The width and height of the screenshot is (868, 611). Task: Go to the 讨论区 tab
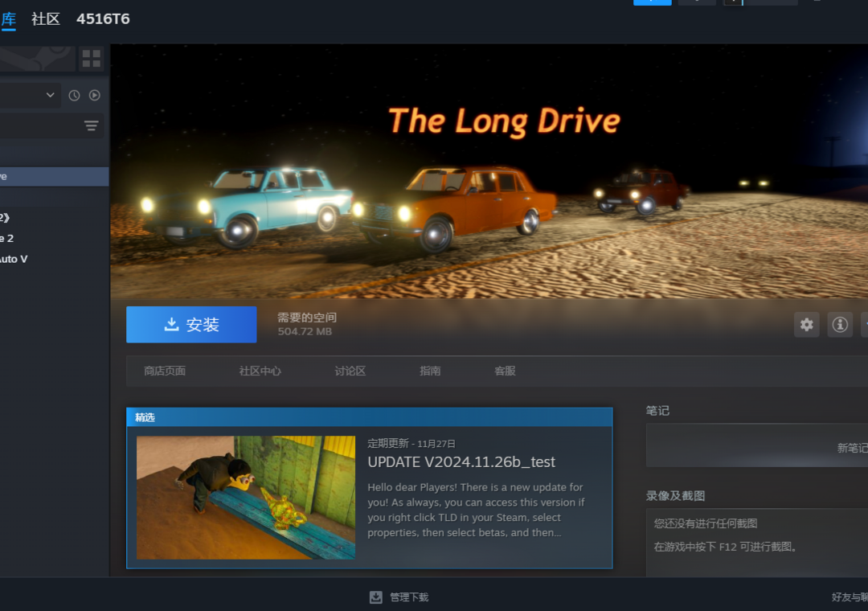[x=350, y=371]
